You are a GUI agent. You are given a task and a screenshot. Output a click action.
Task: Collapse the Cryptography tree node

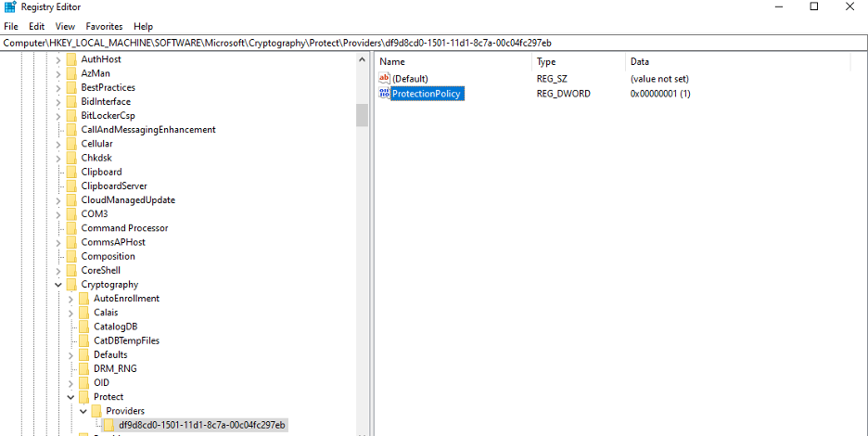(x=58, y=285)
